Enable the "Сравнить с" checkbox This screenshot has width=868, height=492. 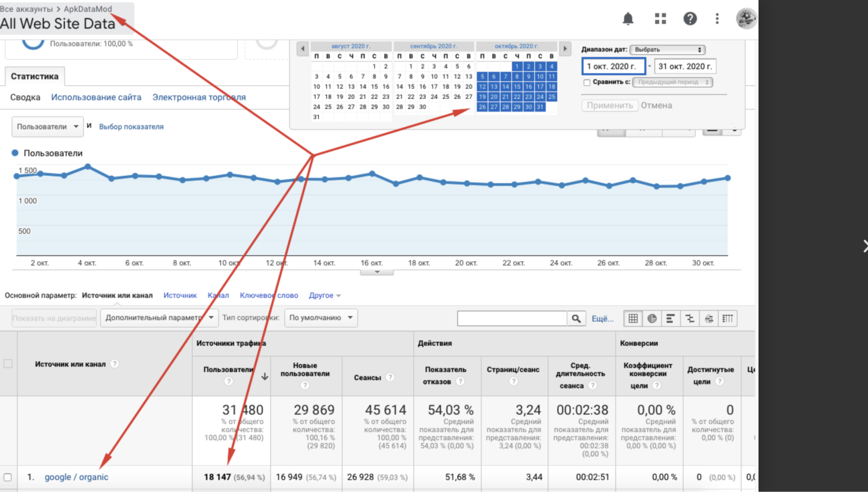pyautogui.click(x=587, y=83)
